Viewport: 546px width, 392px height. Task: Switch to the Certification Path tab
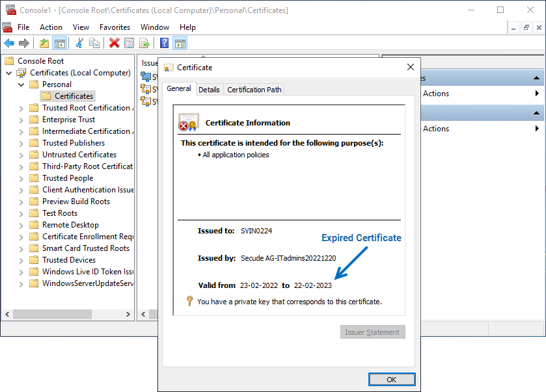coord(254,90)
